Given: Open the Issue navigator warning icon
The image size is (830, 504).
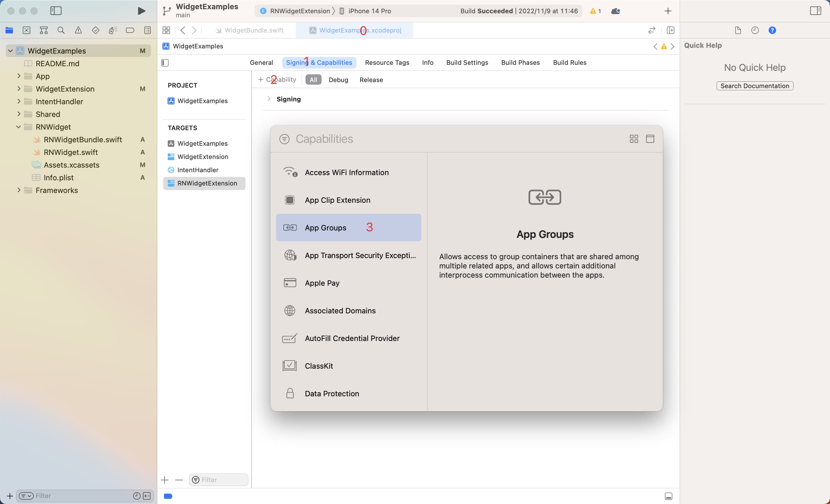Looking at the screenshot, I should pos(78,30).
